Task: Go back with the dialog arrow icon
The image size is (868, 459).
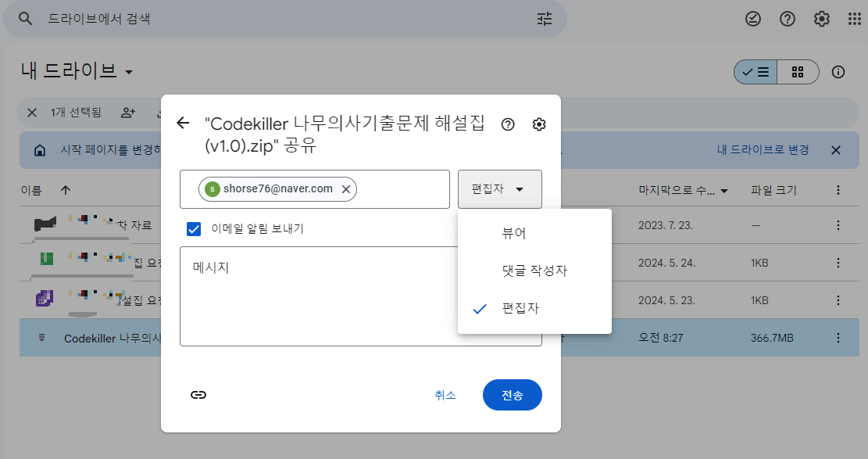Action: [x=183, y=123]
